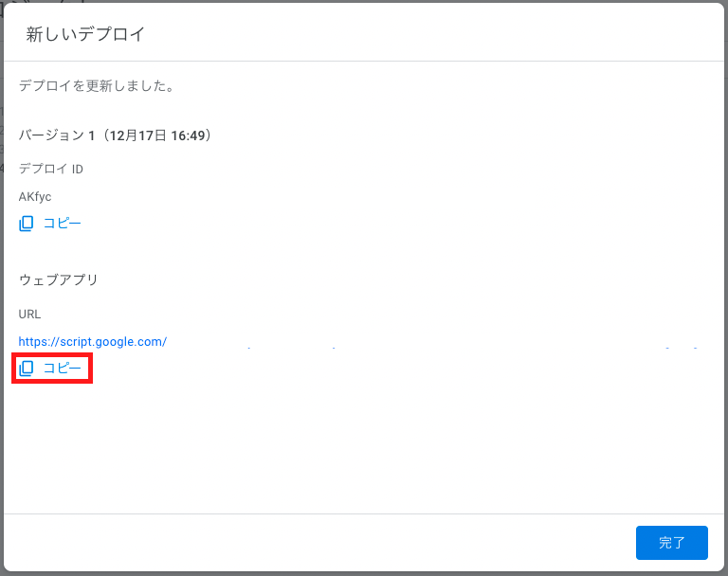Select the AKfyc deploy ID text
728x576 pixels.
(35, 197)
